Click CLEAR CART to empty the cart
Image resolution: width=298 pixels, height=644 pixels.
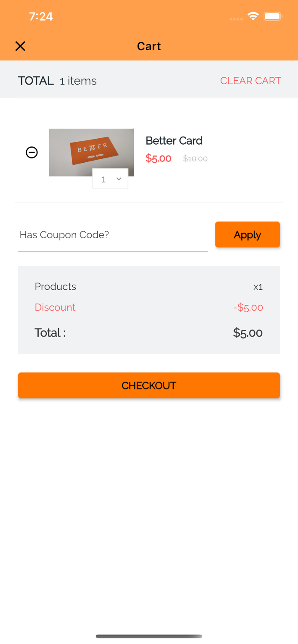tap(251, 80)
